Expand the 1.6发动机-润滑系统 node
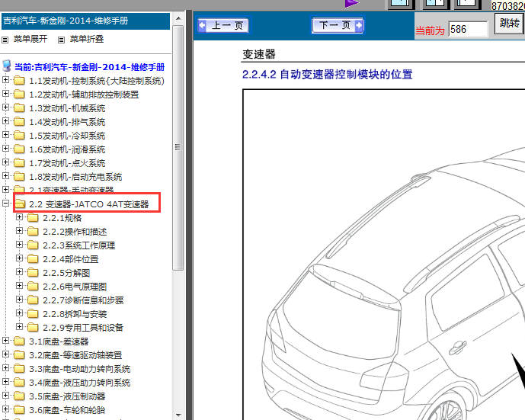 5,149
